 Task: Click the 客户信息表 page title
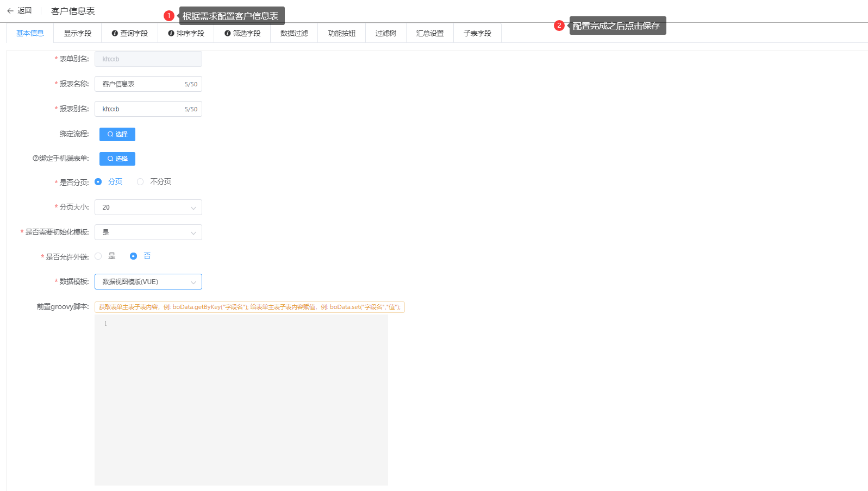click(73, 11)
